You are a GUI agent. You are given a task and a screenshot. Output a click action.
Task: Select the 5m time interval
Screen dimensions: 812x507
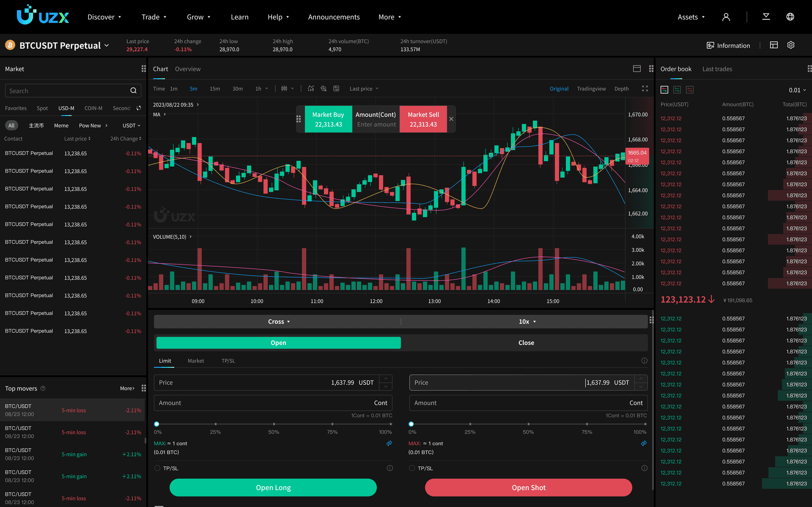click(x=193, y=88)
